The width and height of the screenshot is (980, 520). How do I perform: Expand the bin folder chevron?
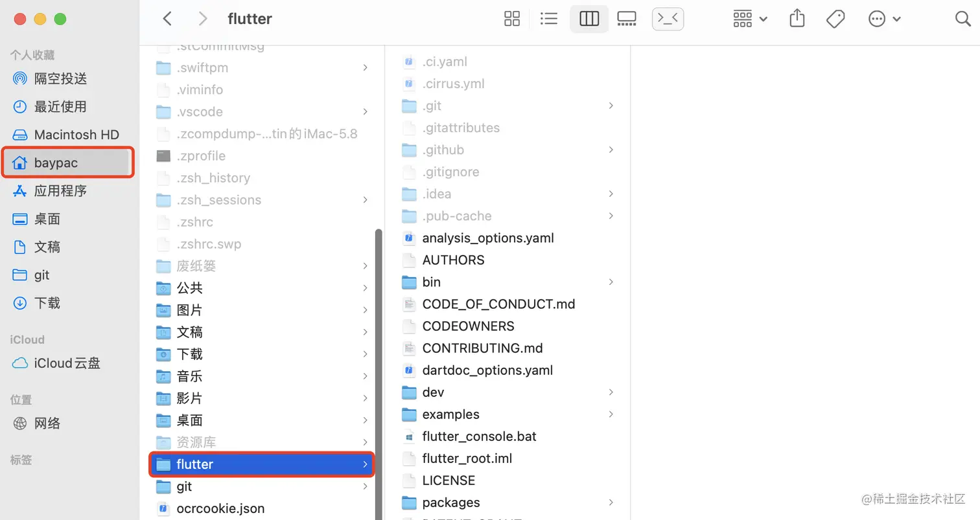[x=611, y=282]
